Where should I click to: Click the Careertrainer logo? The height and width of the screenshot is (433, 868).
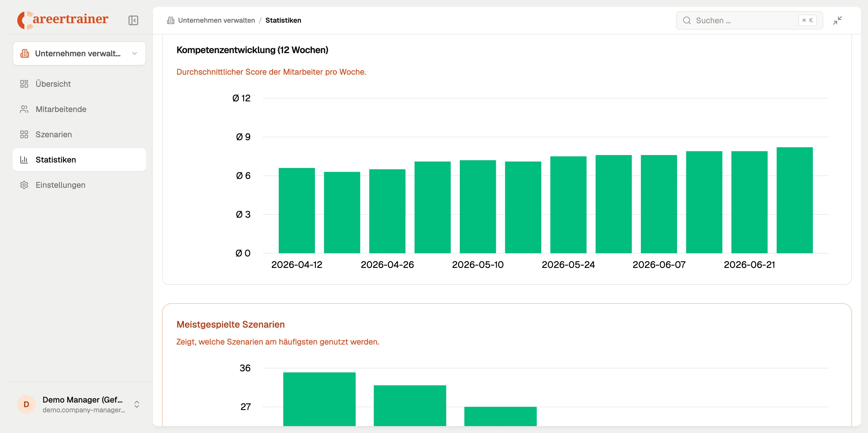(63, 20)
